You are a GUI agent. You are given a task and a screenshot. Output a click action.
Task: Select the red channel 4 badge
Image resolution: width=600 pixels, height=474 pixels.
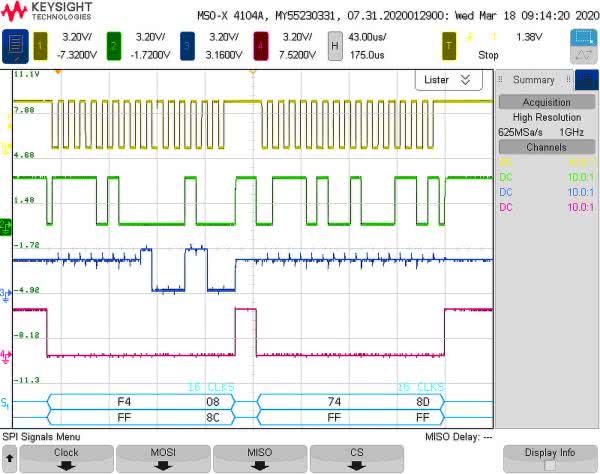tap(263, 45)
